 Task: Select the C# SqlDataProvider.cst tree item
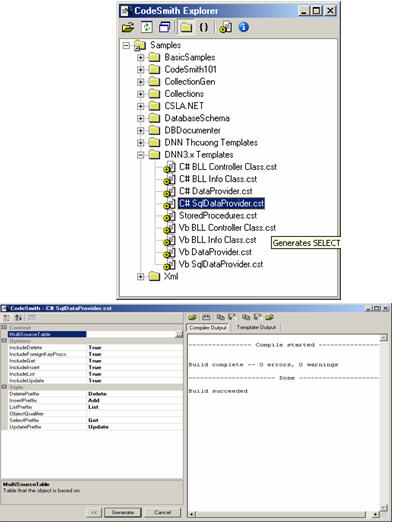(x=221, y=203)
